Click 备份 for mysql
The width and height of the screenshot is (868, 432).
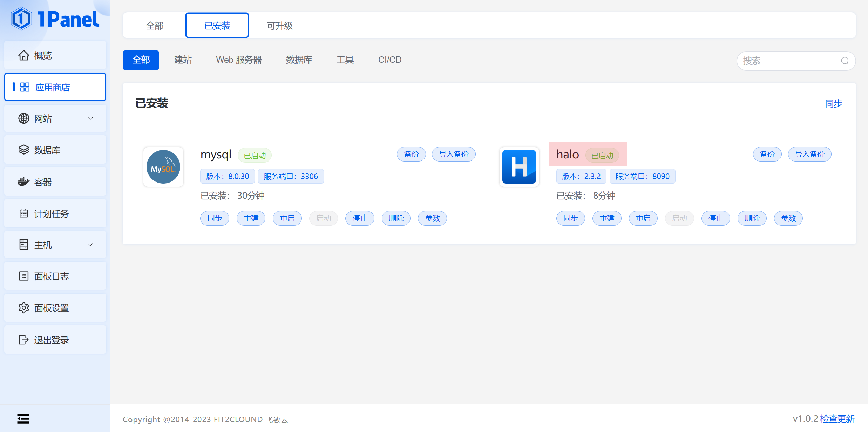(x=411, y=154)
